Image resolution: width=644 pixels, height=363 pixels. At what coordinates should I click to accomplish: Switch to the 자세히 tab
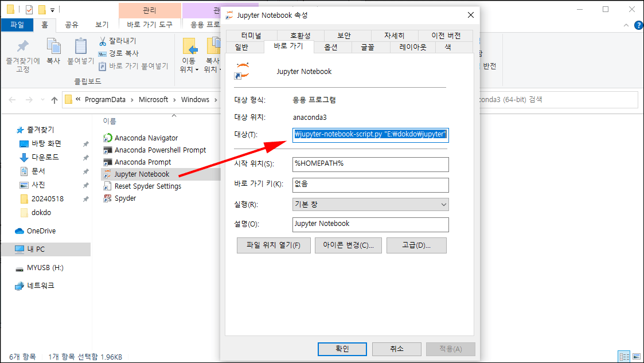tap(395, 36)
